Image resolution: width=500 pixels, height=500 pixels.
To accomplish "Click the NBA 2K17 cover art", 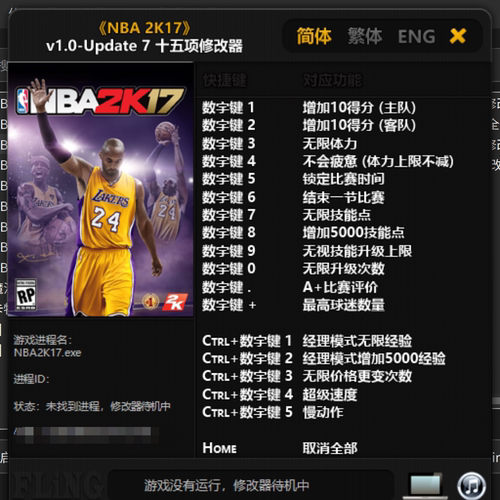I will [100, 189].
